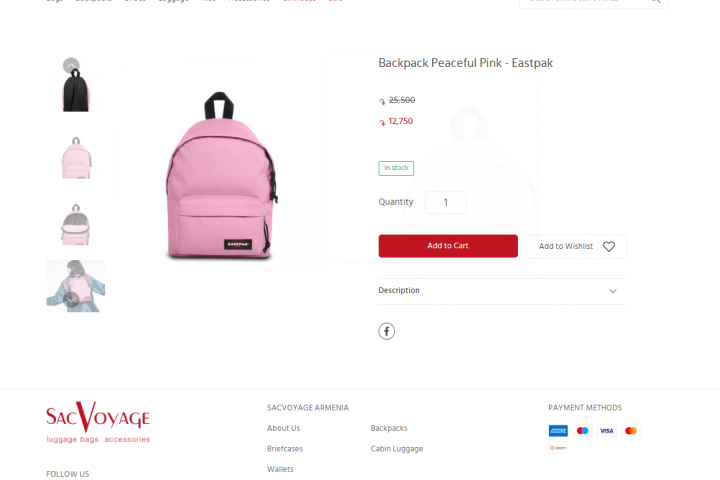Open the About Us footer link
720x480 pixels.
pyautogui.click(x=283, y=428)
